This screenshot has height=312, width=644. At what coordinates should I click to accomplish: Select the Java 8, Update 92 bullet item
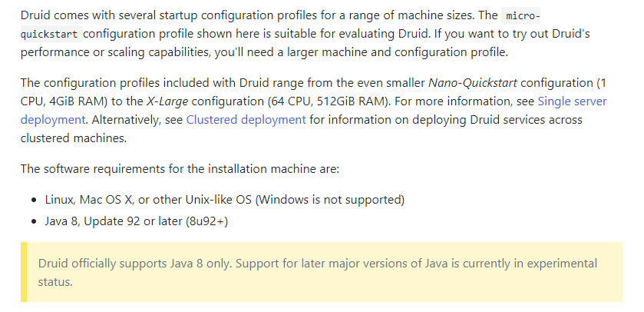click(137, 221)
